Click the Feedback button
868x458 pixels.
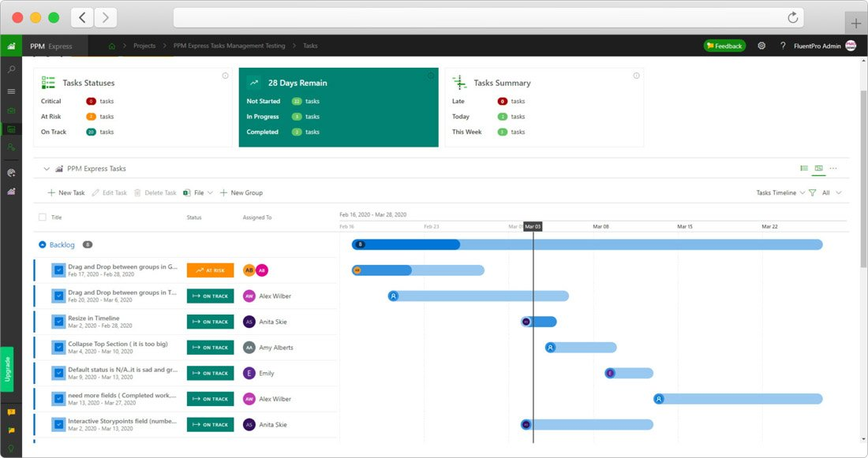click(724, 46)
